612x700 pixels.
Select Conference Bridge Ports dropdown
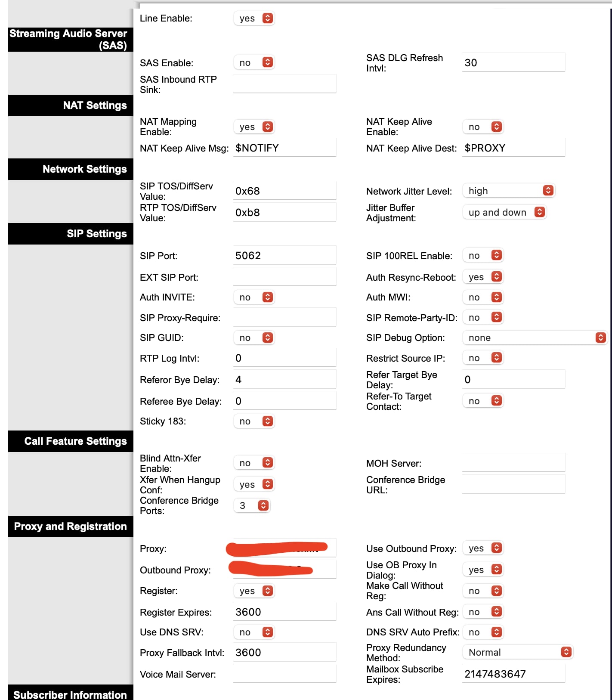(252, 505)
